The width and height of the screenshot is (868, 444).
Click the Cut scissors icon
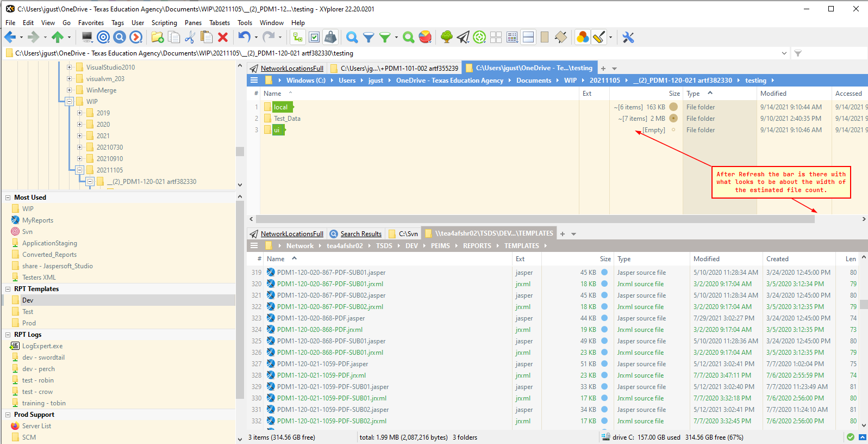pos(190,37)
